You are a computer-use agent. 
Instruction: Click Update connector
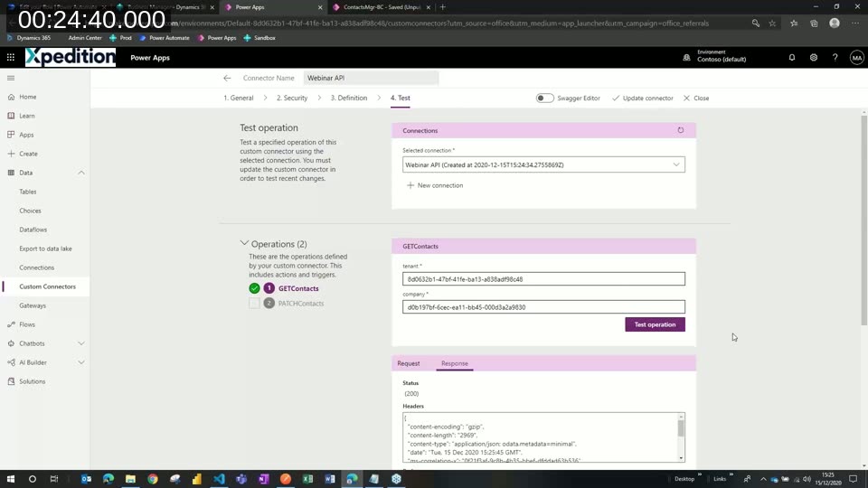pyautogui.click(x=642, y=98)
